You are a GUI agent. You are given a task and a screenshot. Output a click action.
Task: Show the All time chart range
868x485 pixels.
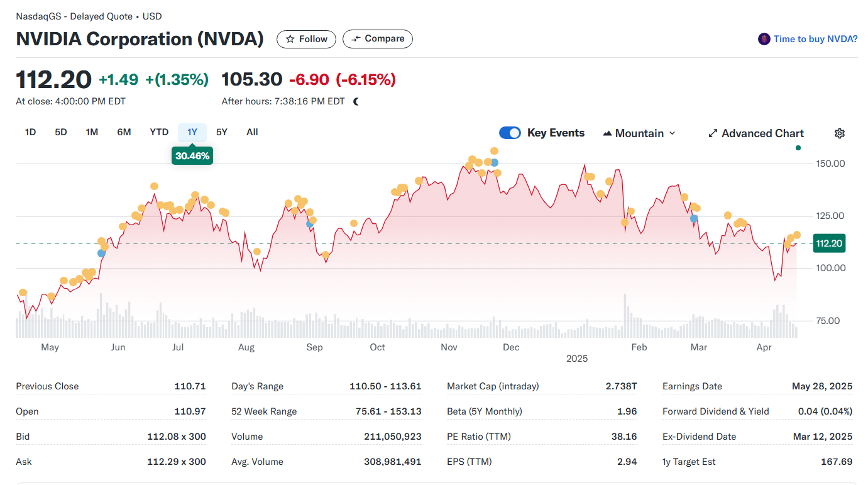pyautogui.click(x=252, y=132)
